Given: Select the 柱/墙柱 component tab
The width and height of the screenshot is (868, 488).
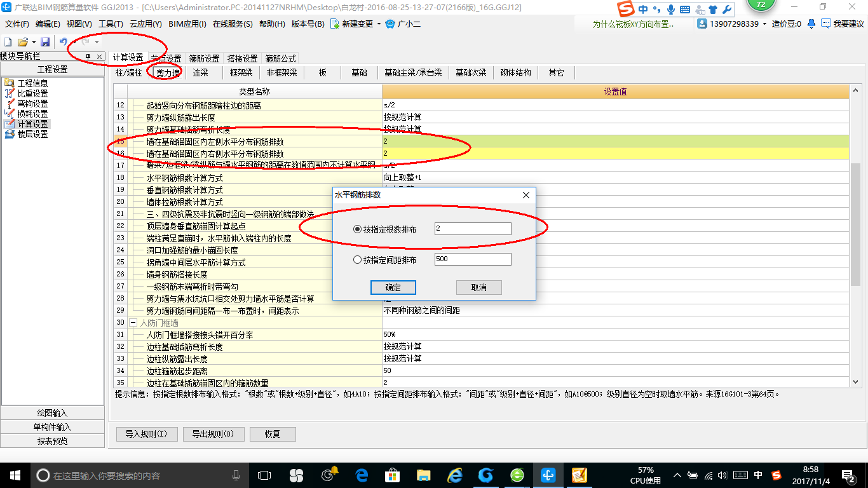Looking at the screenshot, I should pos(128,72).
